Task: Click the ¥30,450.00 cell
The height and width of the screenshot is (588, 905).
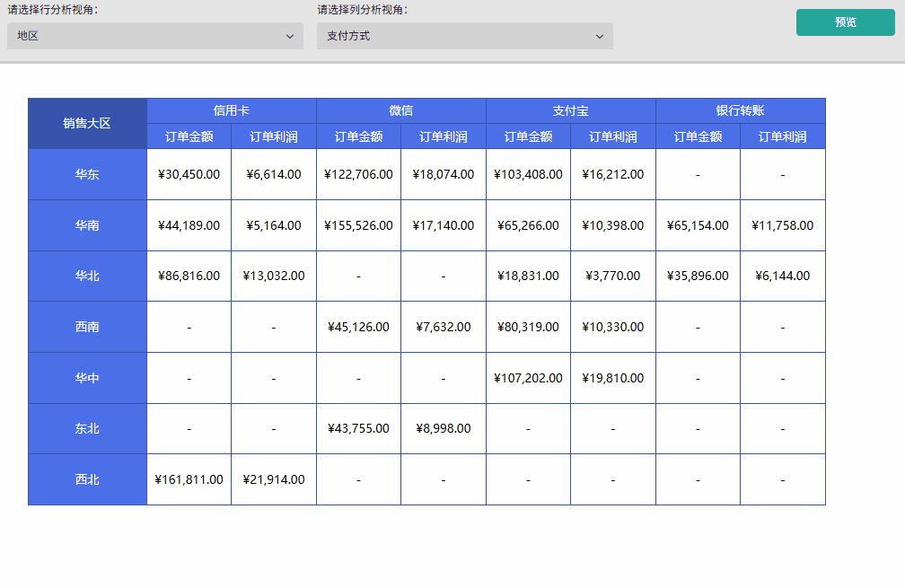Action: coord(189,174)
